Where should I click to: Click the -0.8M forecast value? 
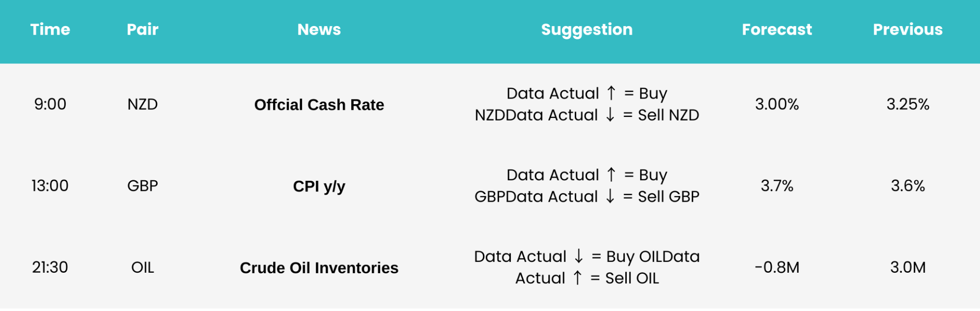click(x=777, y=268)
